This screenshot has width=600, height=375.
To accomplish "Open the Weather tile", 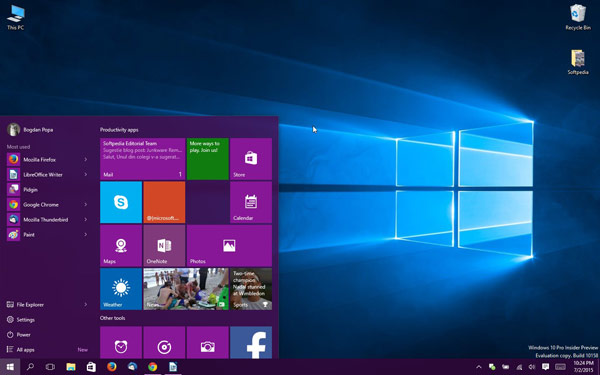I will tap(121, 289).
